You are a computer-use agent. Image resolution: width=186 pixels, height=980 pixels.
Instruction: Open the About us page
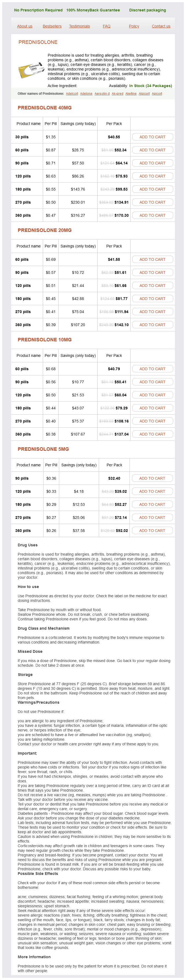point(25,26)
